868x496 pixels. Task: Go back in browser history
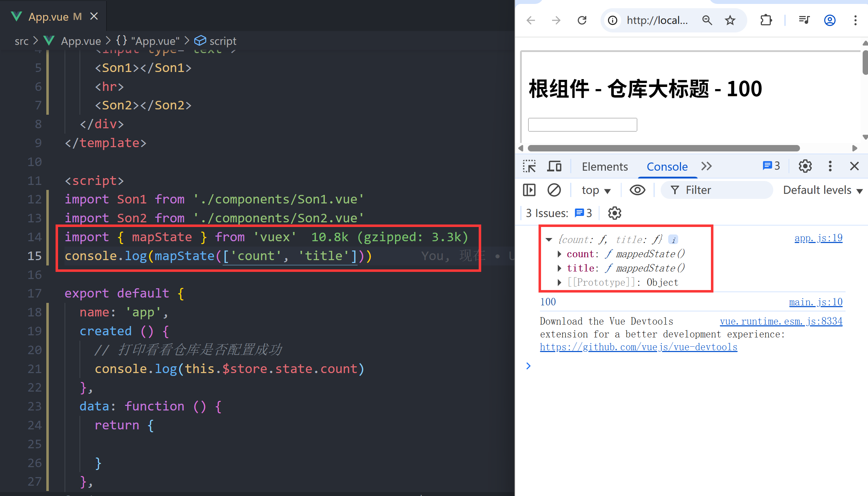[531, 20]
